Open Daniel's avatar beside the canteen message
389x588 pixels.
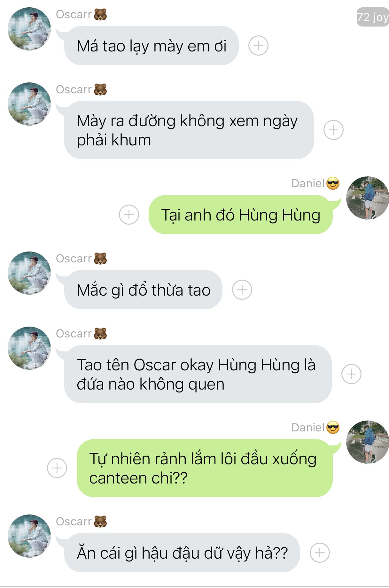[368, 442]
